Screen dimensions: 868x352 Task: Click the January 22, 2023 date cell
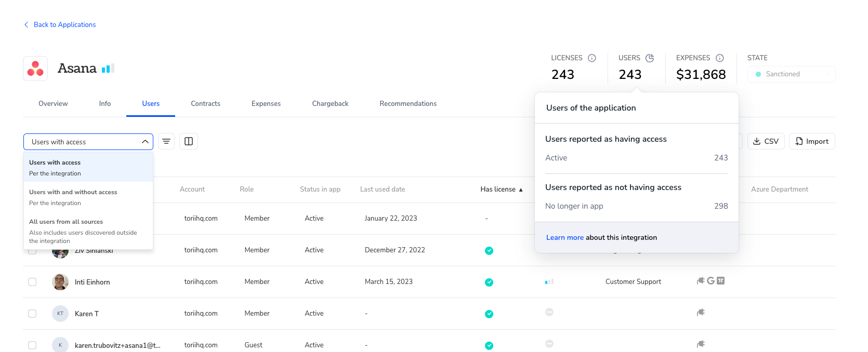pyautogui.click(x=391, y=219)
